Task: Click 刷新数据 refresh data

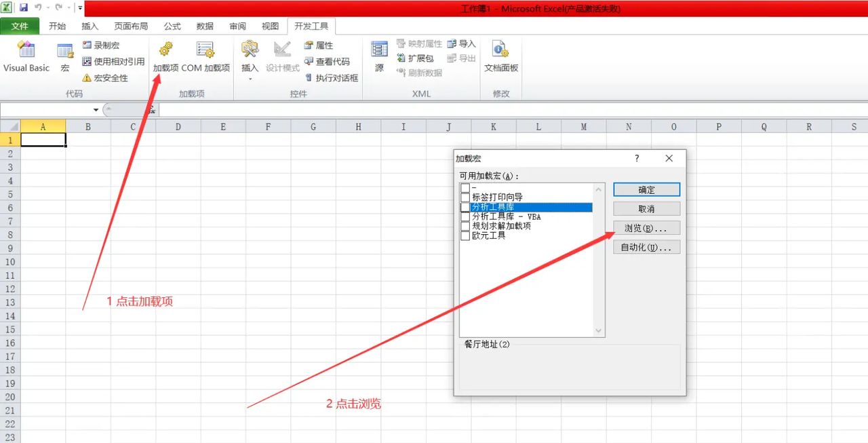Action: coord(419,73)
